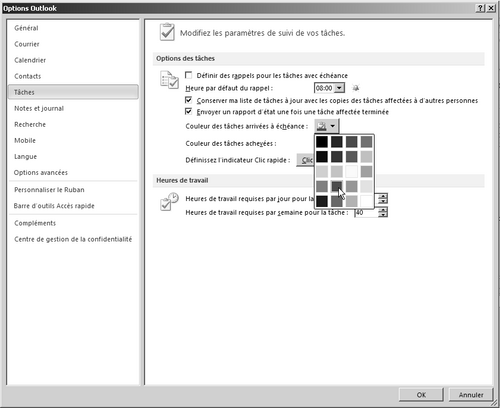Select last swatch in palette's third row
This screenshot has width=500, height=408.
(x=366, y=172)
